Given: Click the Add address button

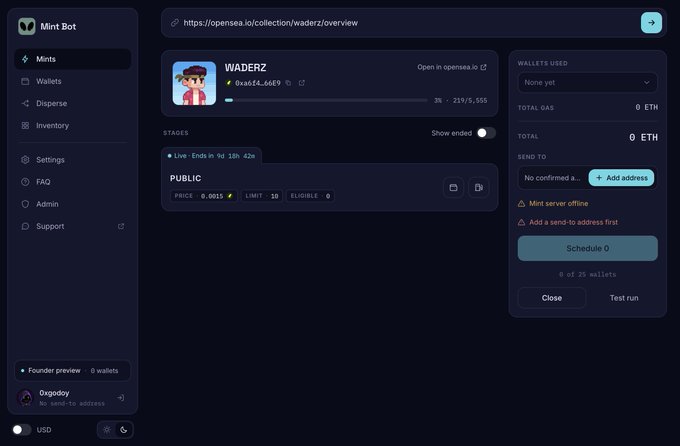Looking at the screenshot, I should pyautogui.click(x=621, y=178).
